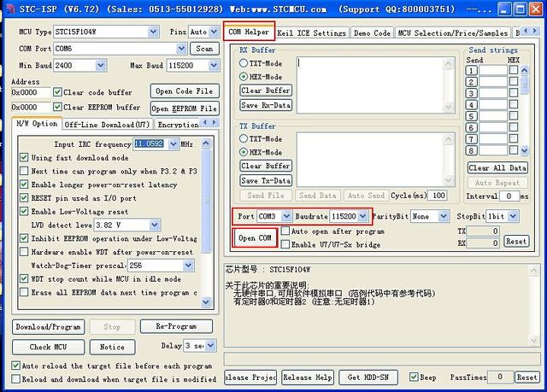Screen dimensions: 547x392
Task: Click Send string button number 7
Action: pyautogui.click(x=471, y=139)
